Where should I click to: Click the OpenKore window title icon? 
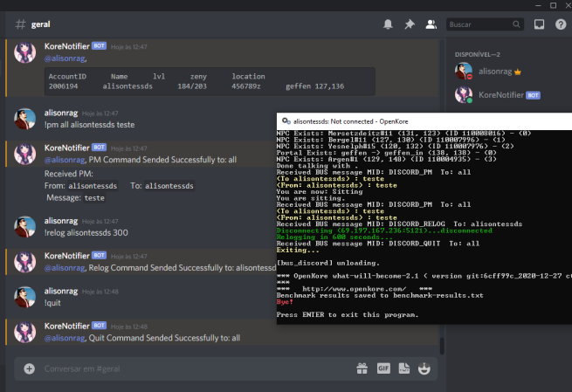point(286,121)
